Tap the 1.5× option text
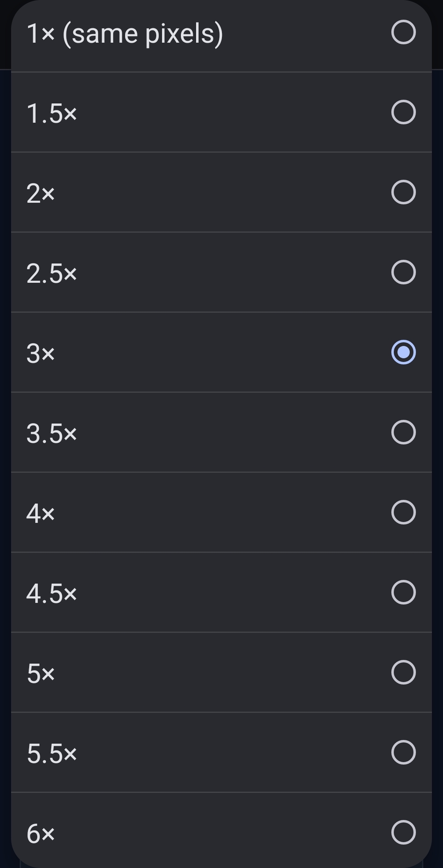This screenshot has width=443, height=868. coord(52,113)
